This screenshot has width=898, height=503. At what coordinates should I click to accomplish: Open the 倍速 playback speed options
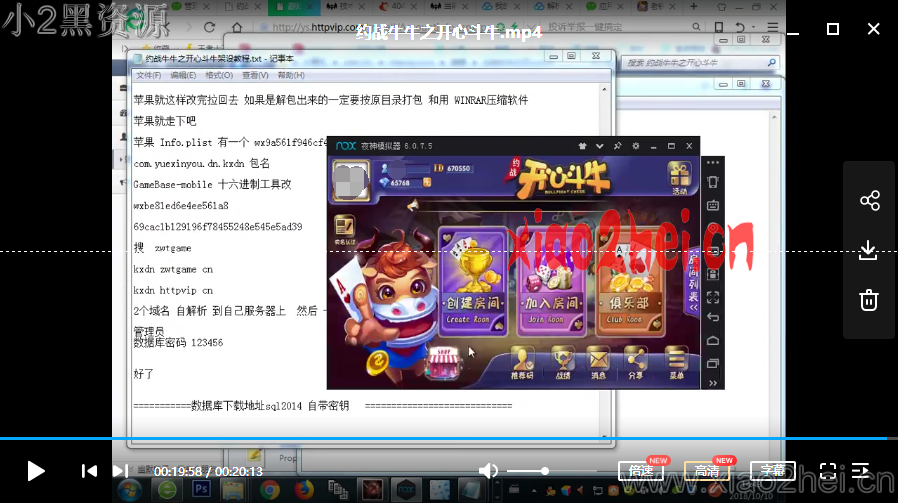[x=641, y=471]
